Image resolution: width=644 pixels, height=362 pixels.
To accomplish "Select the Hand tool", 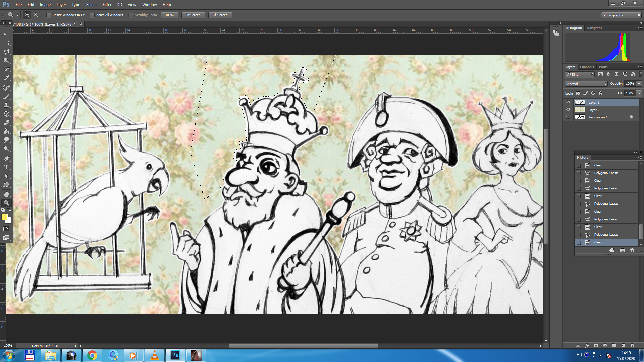I will 6,194.
